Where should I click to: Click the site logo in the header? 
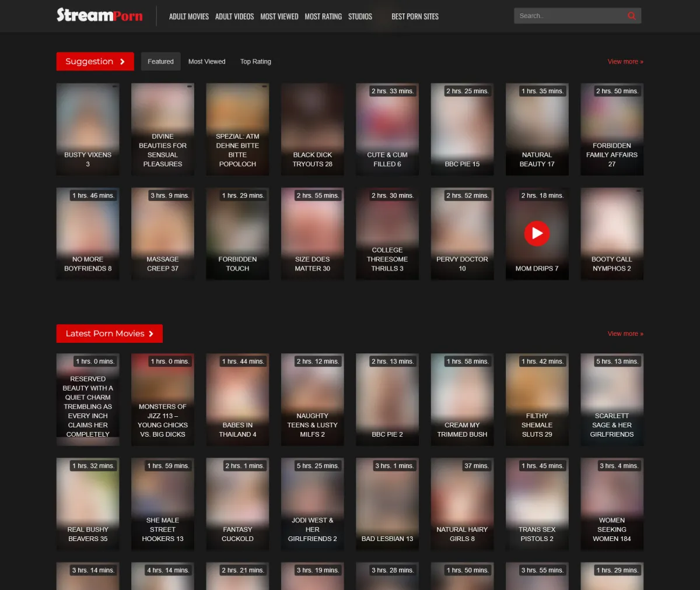point(100,15)
